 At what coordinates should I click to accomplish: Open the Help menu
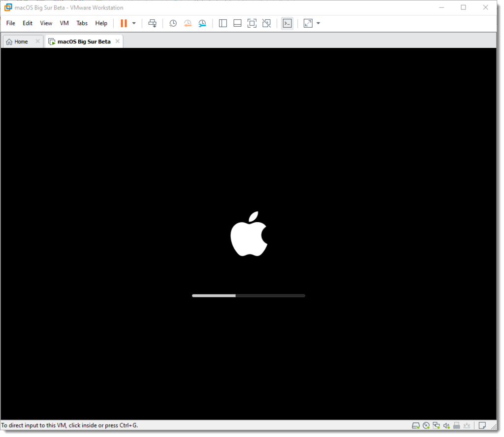pyautogui.click(x=101, y=23)
